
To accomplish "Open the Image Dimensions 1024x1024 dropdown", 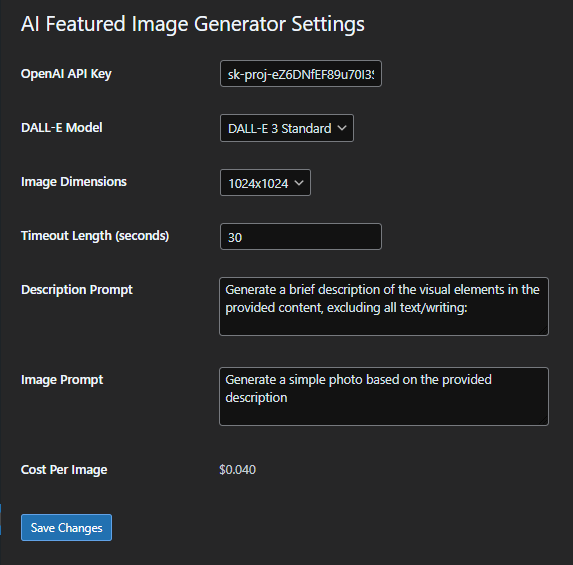I will pyautogui.click(x=265, y=183).
